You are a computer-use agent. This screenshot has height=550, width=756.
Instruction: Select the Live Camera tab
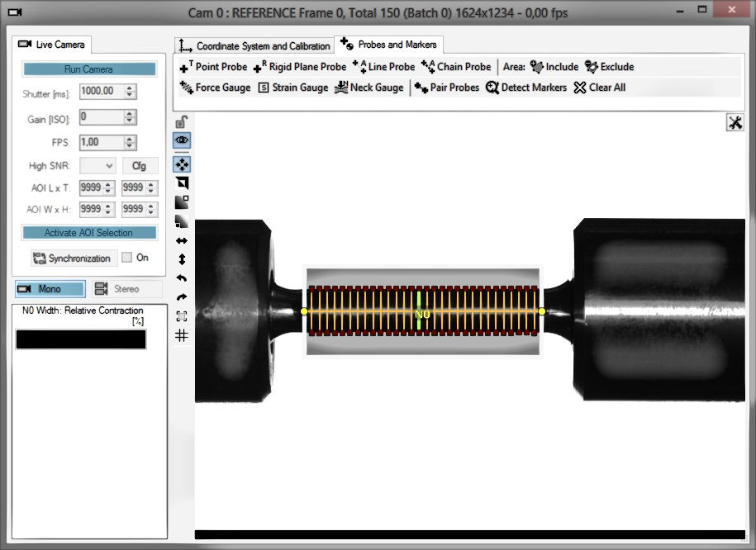(x=51, y=45)
